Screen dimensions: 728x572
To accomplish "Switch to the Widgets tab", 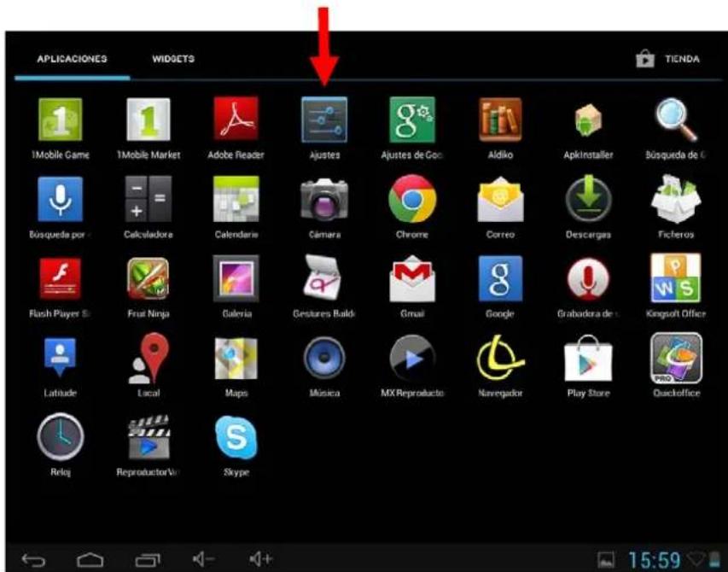I will 173,59.
